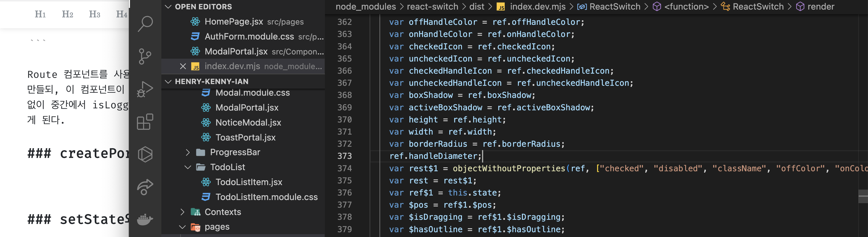This screenshot has height=237, width=868.
Task: Click 'this.state' on line 376
Action: point(472,193)
